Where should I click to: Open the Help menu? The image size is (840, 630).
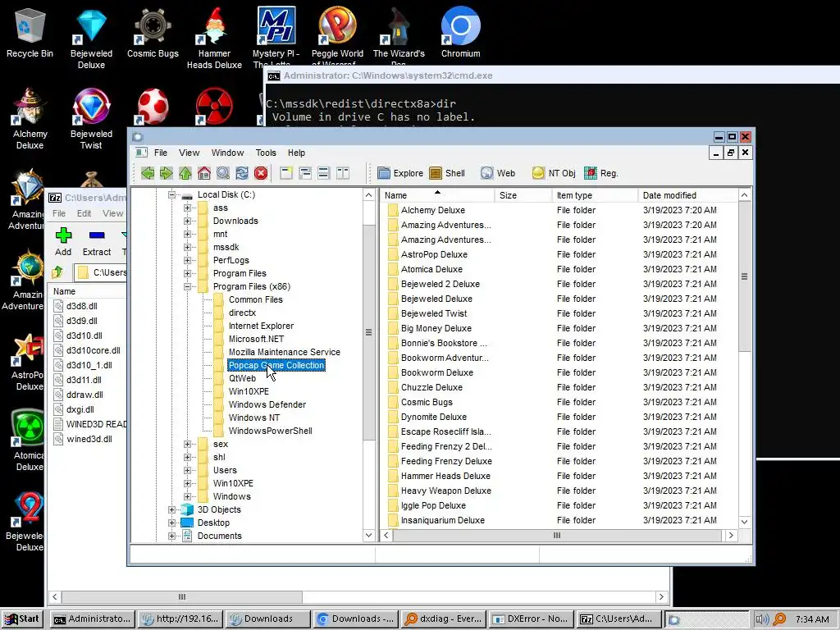[296, 153]
